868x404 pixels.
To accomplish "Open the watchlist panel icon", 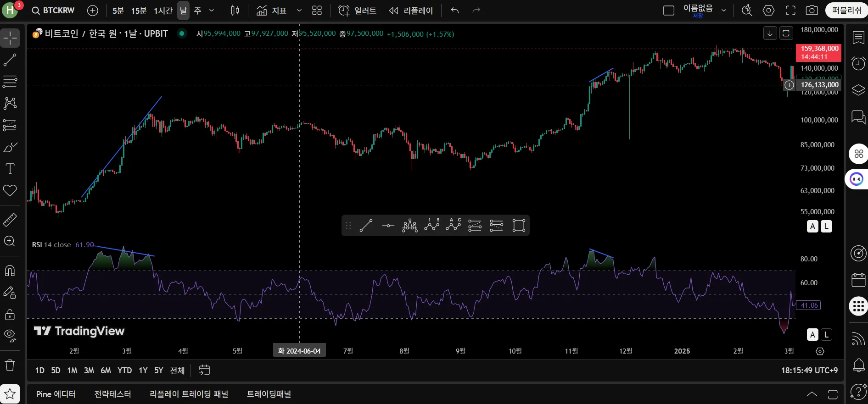I will pos(858,38).
